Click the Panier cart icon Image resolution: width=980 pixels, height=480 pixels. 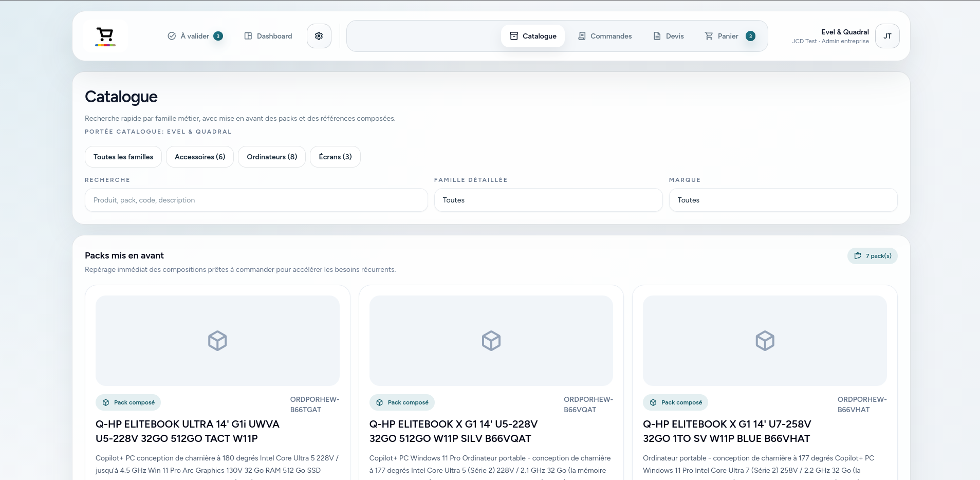(x=709, y=36)
